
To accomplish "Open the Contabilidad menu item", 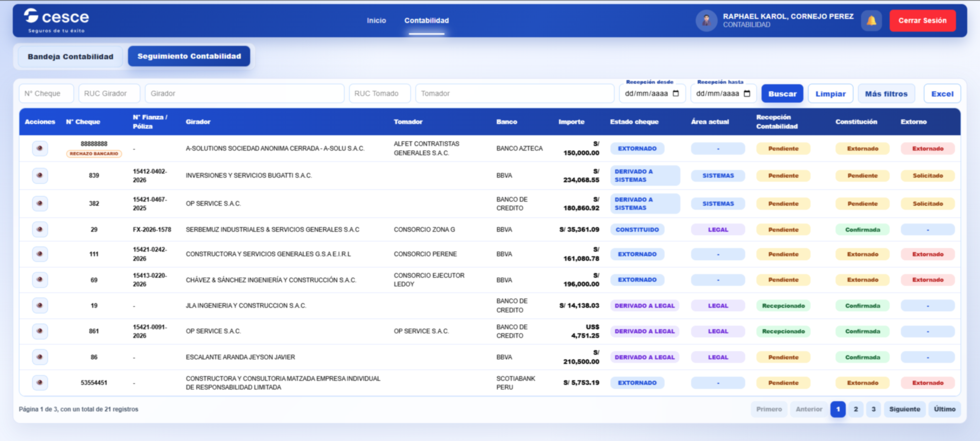I will [x=427, y=20].
